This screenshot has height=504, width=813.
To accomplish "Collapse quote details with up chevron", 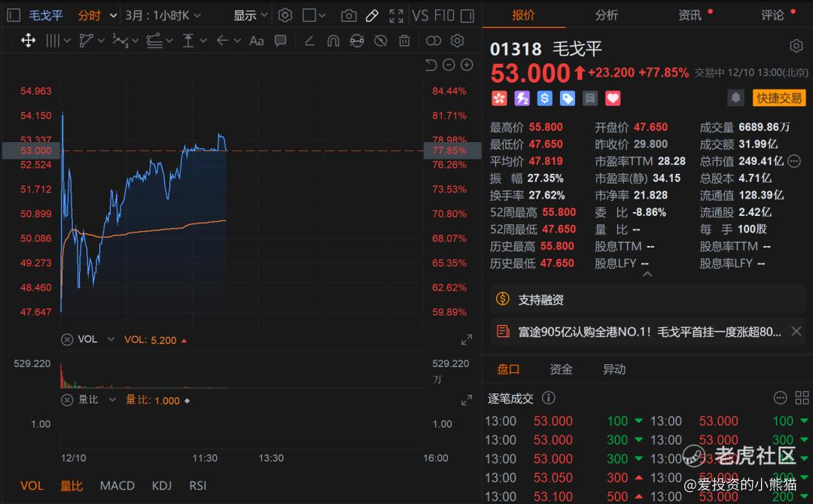I will (x=647, y=275).
